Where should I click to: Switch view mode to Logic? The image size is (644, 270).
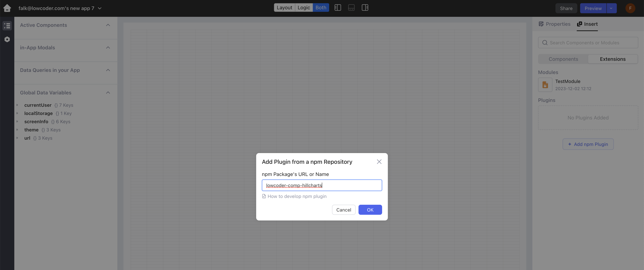pyautogui.click(x=304, y=8)
